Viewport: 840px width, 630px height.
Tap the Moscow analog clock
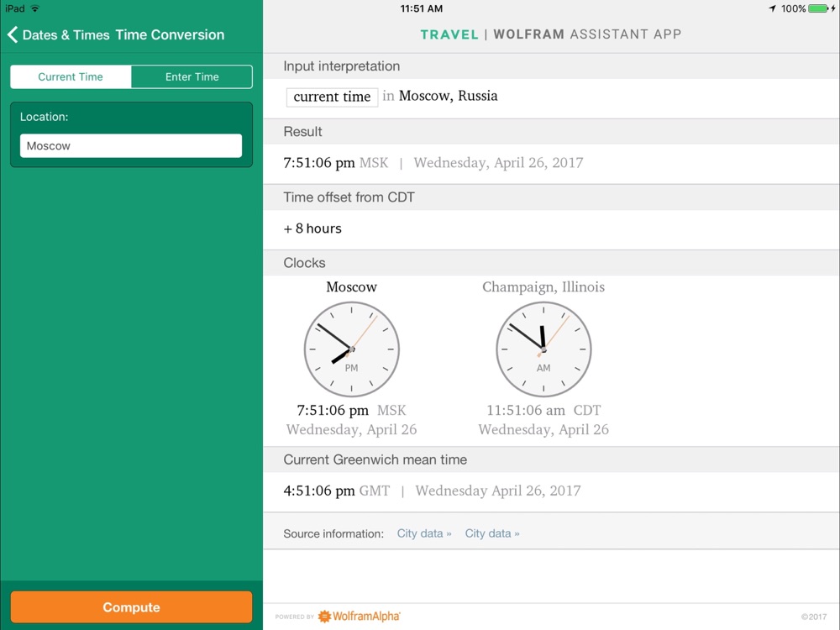[351, 349]
